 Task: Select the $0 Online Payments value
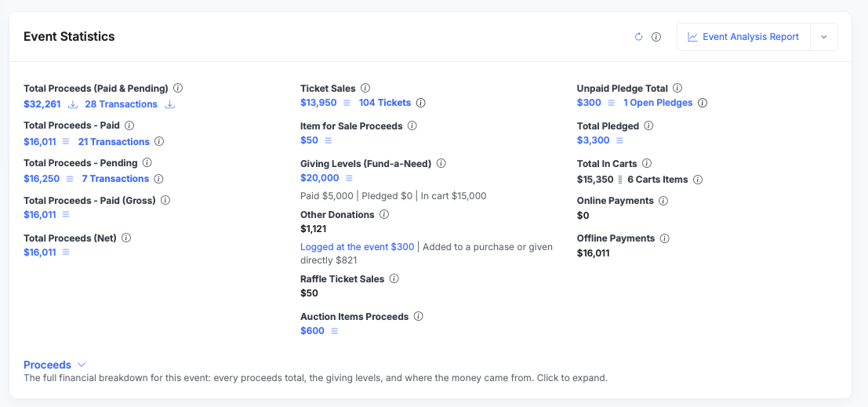583,216
